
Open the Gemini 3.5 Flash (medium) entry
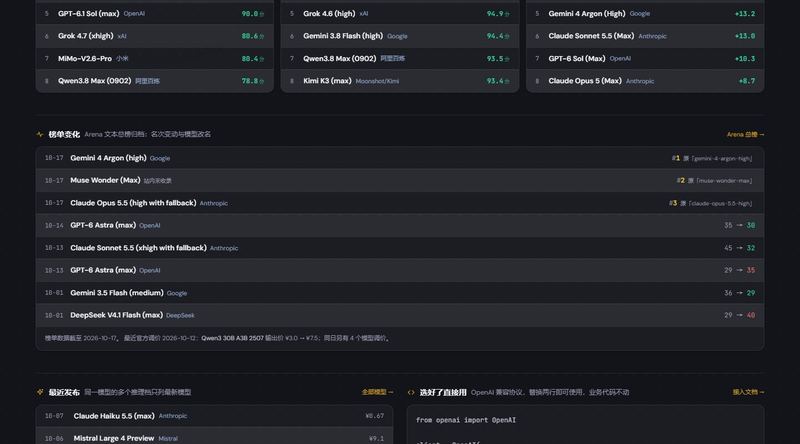pyautogui.click(x=400, y=293)
